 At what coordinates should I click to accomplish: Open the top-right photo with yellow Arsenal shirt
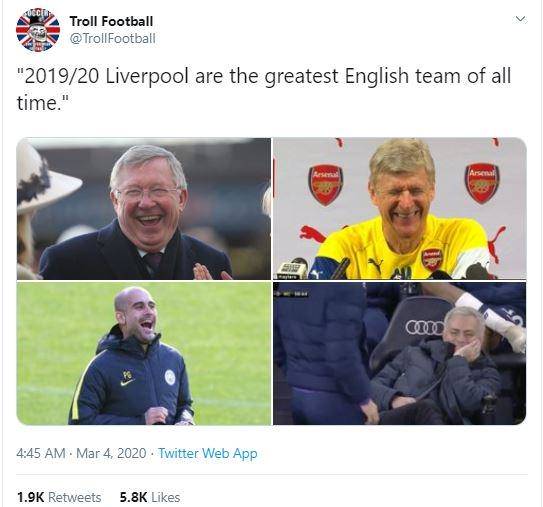(x=400, y=208)
